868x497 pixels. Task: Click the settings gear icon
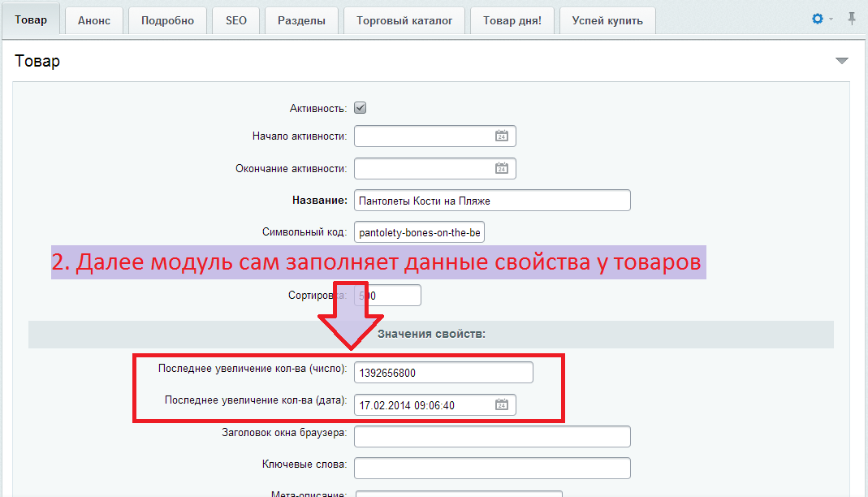[x=818, y=19]
